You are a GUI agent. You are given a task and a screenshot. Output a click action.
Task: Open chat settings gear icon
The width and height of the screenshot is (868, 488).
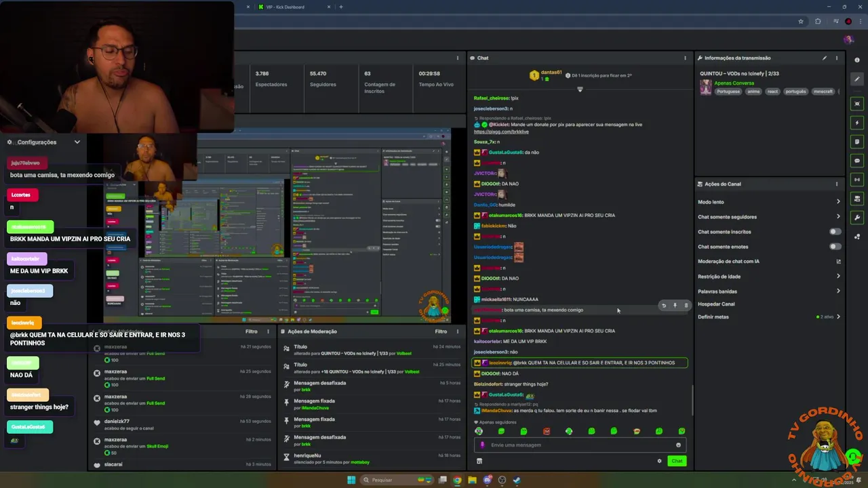tap(659, 461)
